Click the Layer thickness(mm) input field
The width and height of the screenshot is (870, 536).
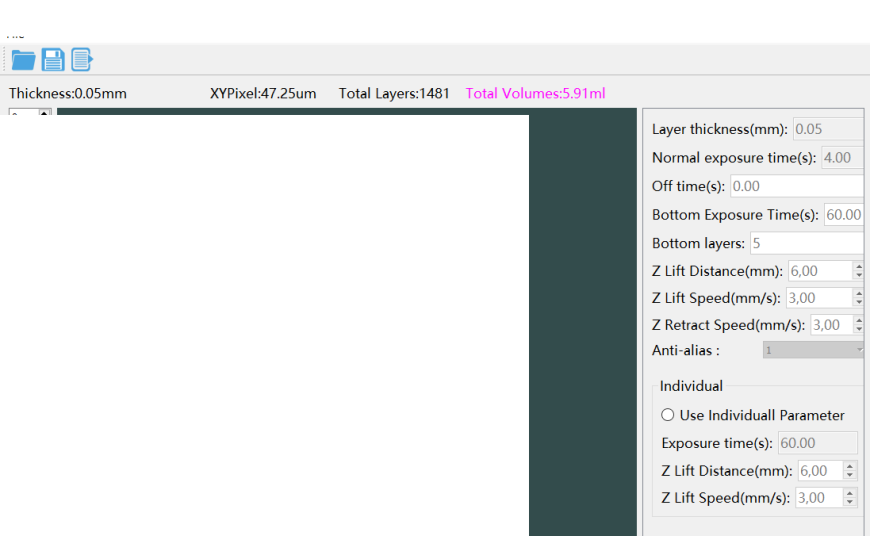pos(828,129)
